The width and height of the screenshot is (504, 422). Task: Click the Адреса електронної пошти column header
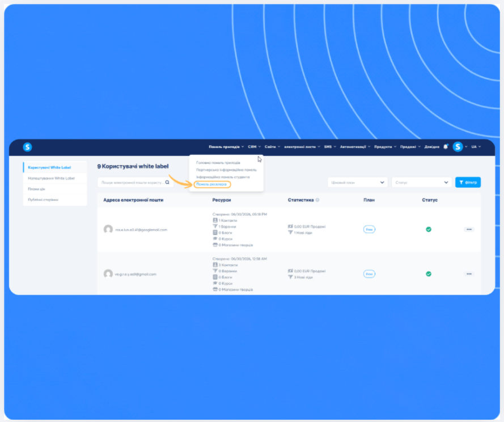(x=133, y=200)
